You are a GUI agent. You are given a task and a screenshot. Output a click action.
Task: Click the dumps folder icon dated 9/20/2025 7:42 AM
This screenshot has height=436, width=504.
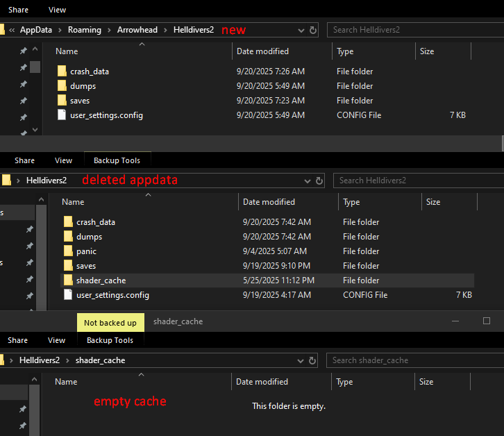[68, 237]
